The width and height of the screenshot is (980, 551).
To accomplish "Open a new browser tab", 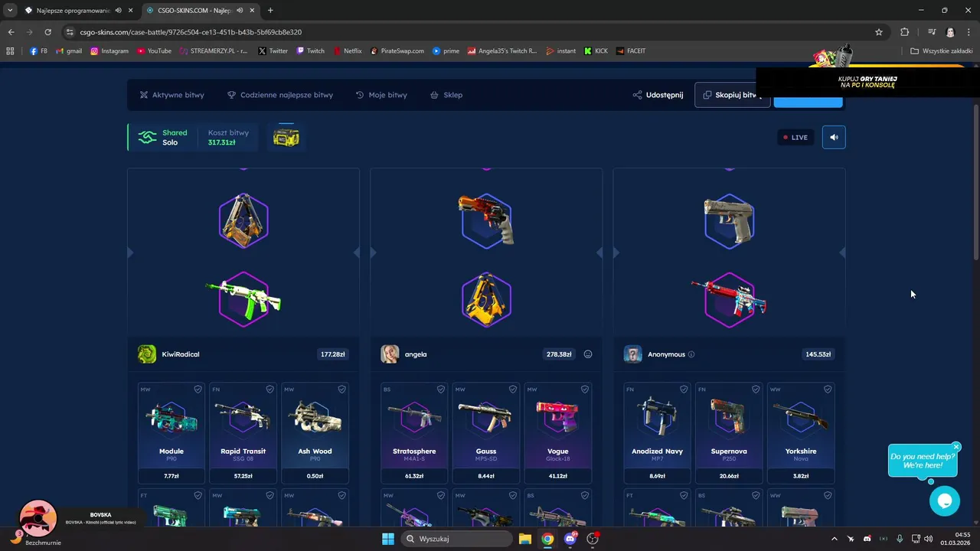I will [270, 10].
